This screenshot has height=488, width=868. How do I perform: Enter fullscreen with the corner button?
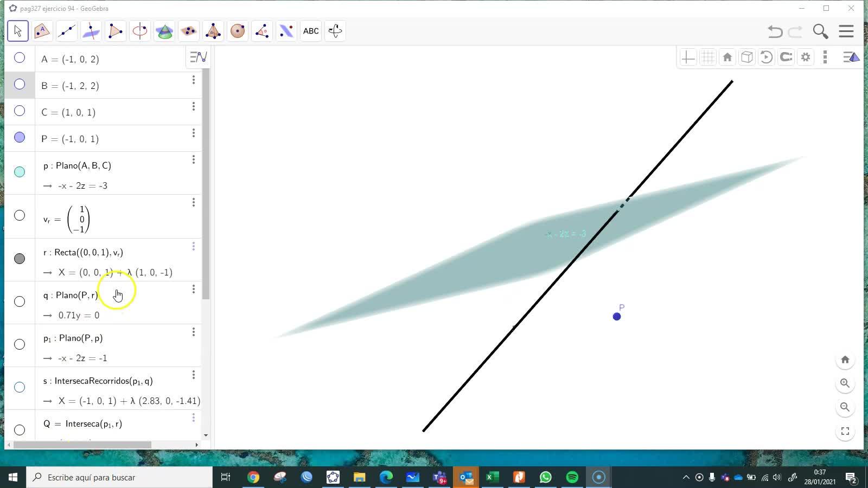coord(845,431)
